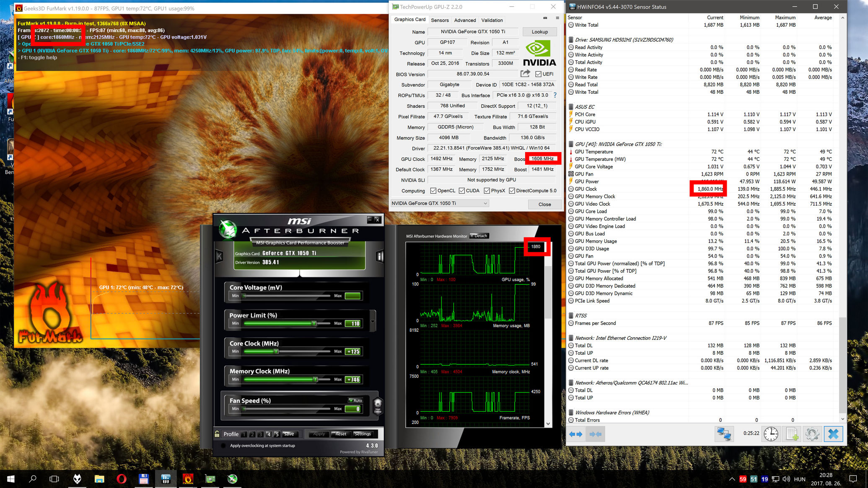Open GPU selection dropdown in GPU-Z
This screenshot has height=488, width=868.
click(x=440, y=203)
